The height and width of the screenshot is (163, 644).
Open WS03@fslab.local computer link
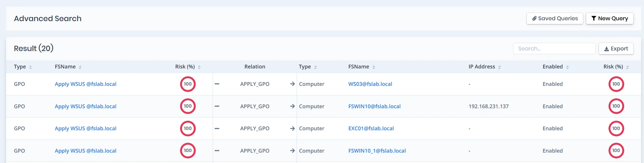[x=370, y=84]
